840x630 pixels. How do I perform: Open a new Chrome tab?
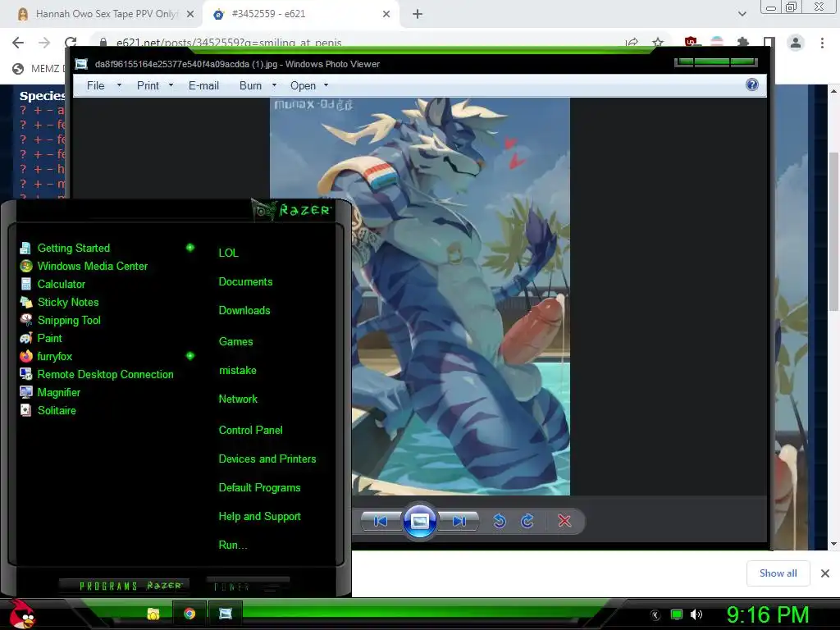pos(418,14)
